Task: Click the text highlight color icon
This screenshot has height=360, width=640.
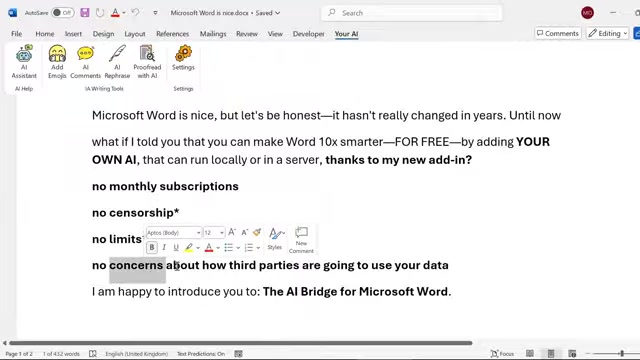Action: pyautogui.click(x=189, y=247)
